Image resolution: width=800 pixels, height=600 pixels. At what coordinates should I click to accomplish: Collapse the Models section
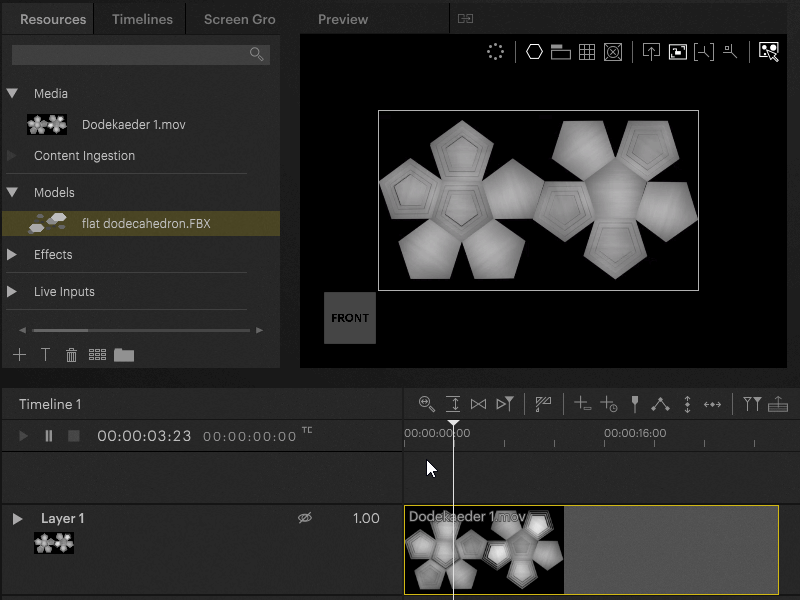[12, 192]
